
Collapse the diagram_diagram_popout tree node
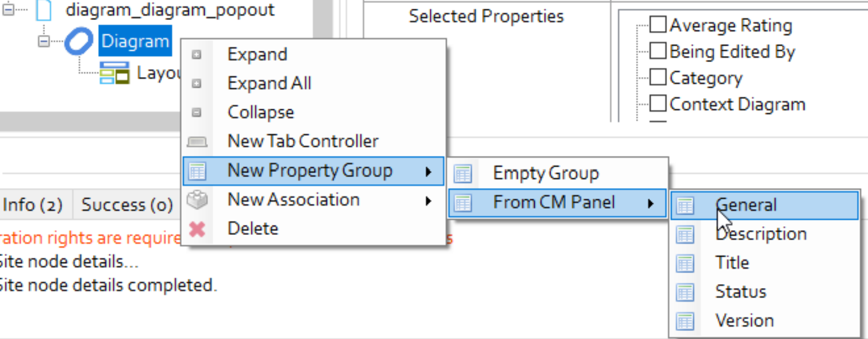coord(8,10)
